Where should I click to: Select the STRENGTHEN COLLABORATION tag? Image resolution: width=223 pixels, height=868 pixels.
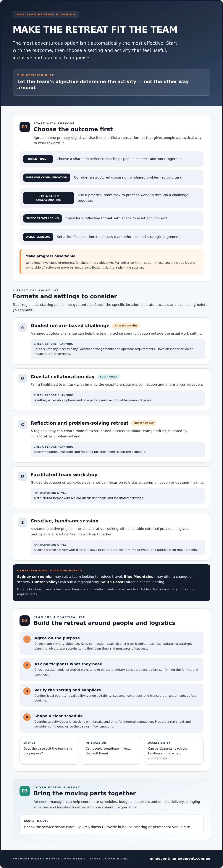(49, 198)
